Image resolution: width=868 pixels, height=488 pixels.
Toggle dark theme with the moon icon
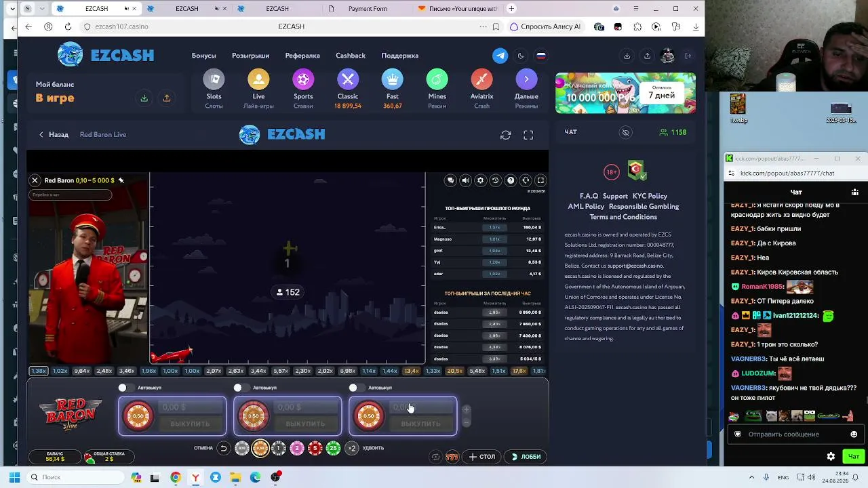click(x=521, y=56)
